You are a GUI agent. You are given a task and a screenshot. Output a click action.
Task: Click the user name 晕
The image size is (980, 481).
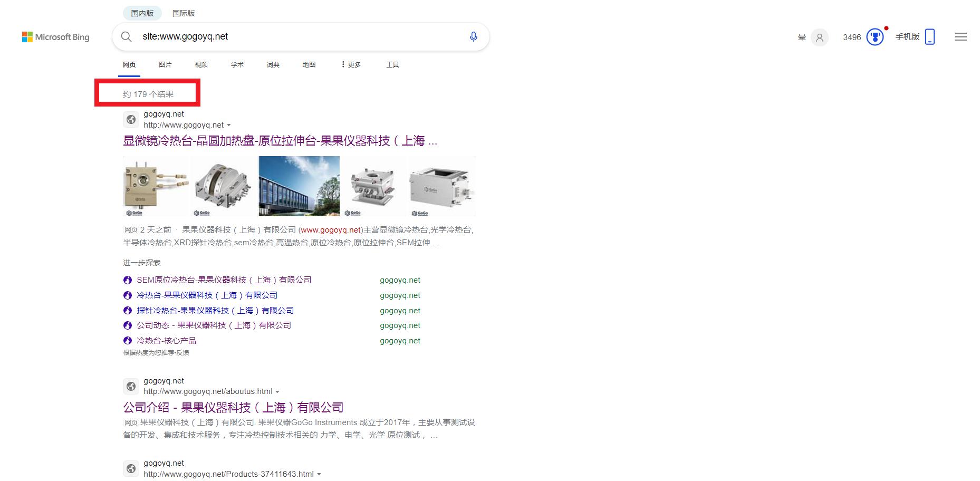click(802, 37)
